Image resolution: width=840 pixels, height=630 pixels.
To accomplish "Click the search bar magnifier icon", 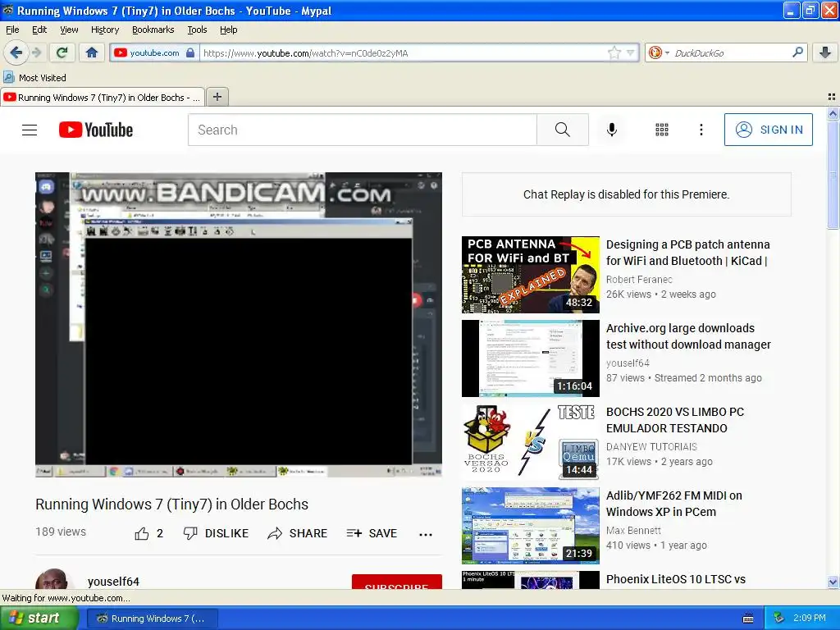I will coord(797,52).
